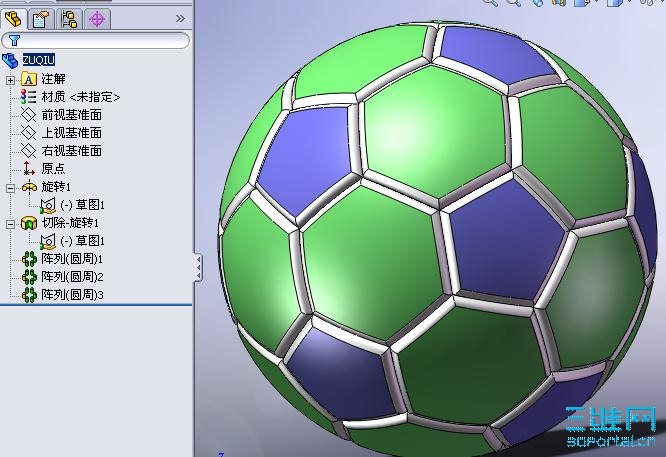Screen dimensions: 666x457
Task: Select (-) 草图1 under 切除-旋转1
Action: [82, 241]
